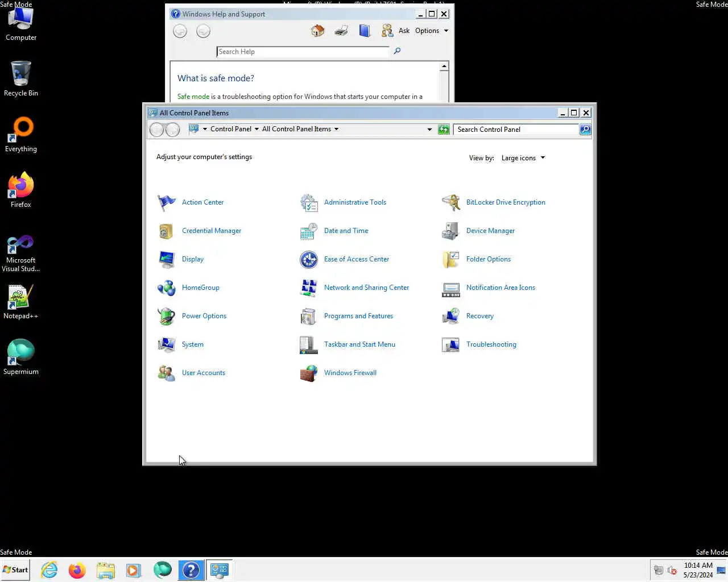Click the Control Panel back button
This screenshot has width=728, height=582.
(156, 130)
